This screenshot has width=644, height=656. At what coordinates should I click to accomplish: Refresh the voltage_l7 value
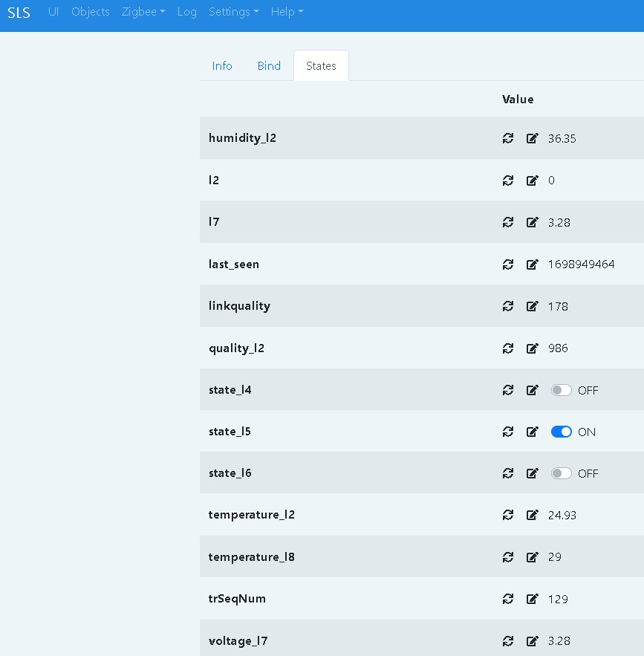[x=507, y=641]
